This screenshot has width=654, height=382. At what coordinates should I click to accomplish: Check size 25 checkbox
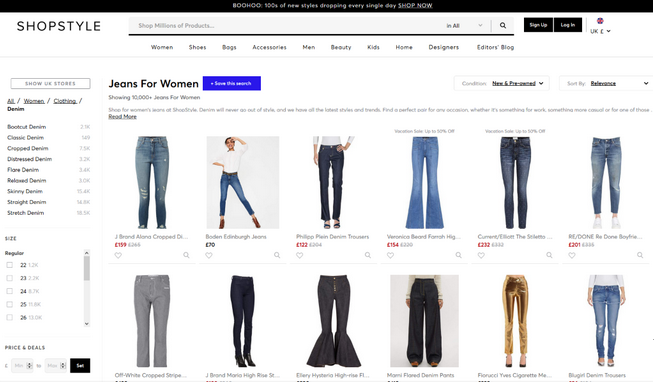10,304
